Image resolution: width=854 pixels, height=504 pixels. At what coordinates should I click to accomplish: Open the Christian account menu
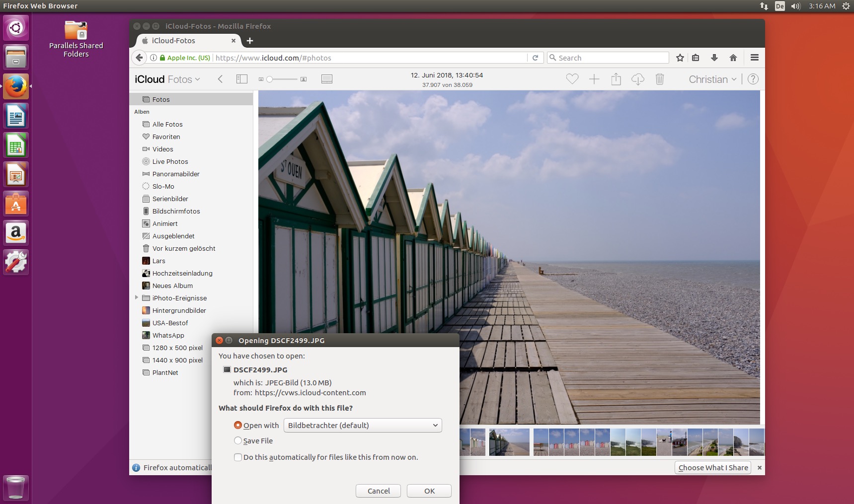point(712,79)
